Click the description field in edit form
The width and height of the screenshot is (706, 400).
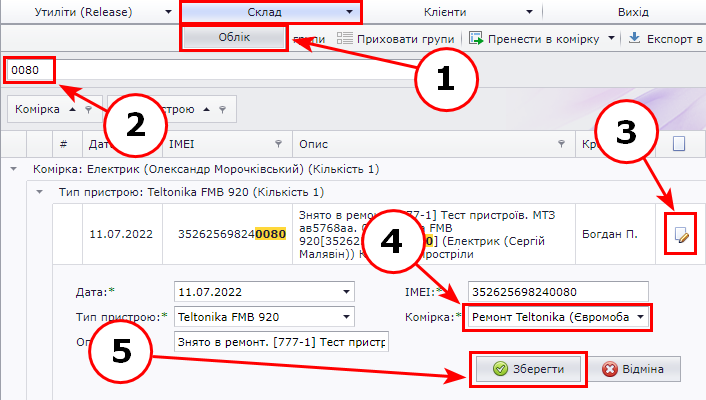pyautogui.click(x=281, y=342)
